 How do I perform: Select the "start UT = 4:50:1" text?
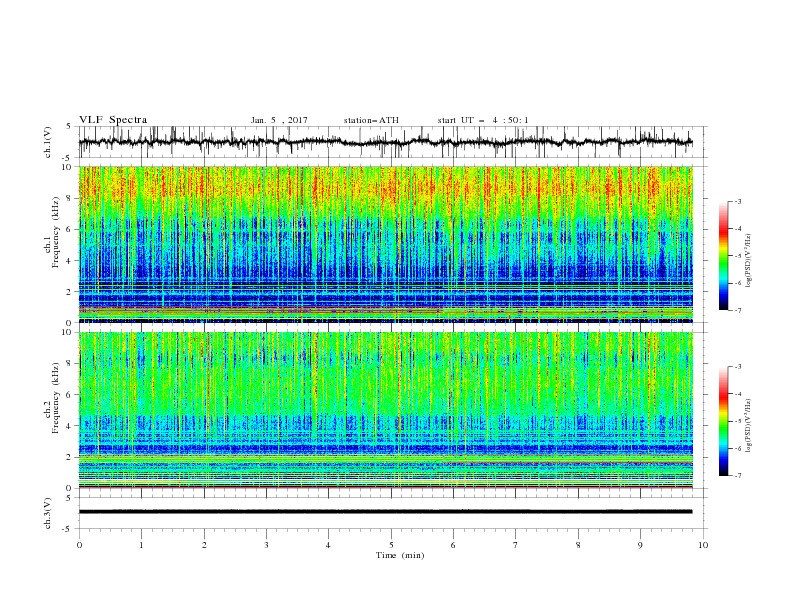pos(483,120)
